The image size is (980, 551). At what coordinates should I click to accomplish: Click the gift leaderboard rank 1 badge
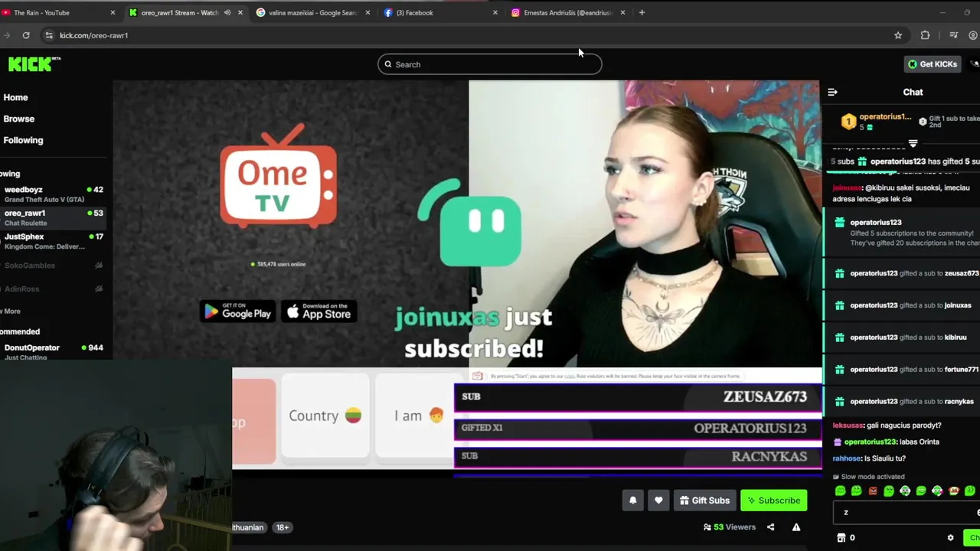pos(848,122)
